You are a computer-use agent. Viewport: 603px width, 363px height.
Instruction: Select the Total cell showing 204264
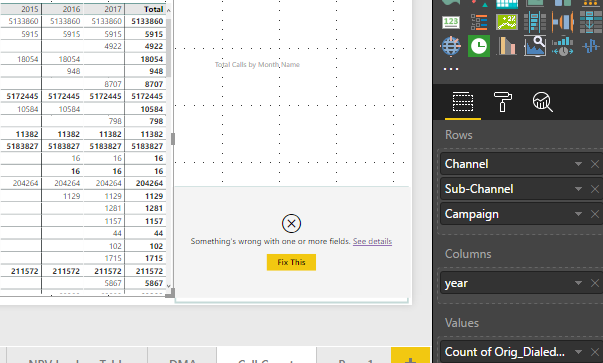(x=149, y=183)
